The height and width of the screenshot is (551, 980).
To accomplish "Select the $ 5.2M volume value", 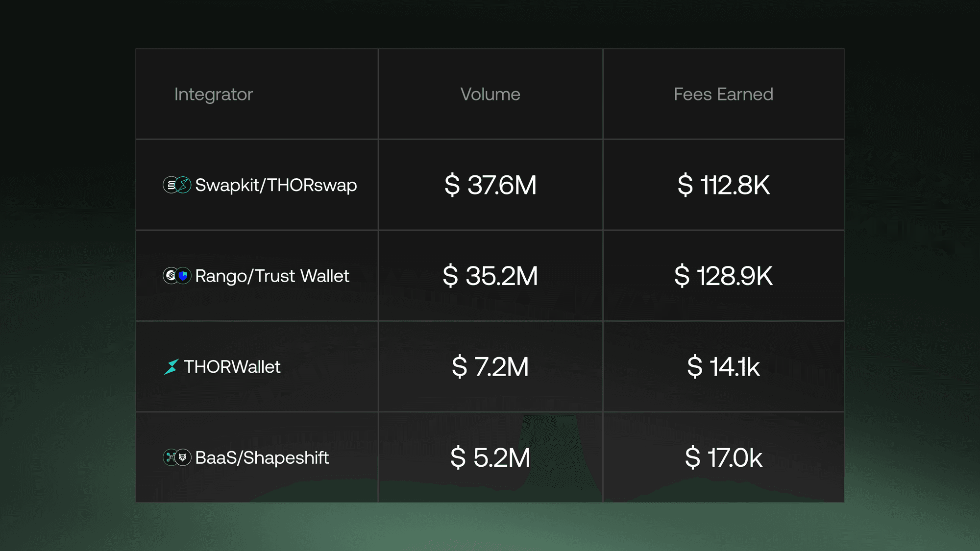I will pyautogui.click(x=490, y=457).
